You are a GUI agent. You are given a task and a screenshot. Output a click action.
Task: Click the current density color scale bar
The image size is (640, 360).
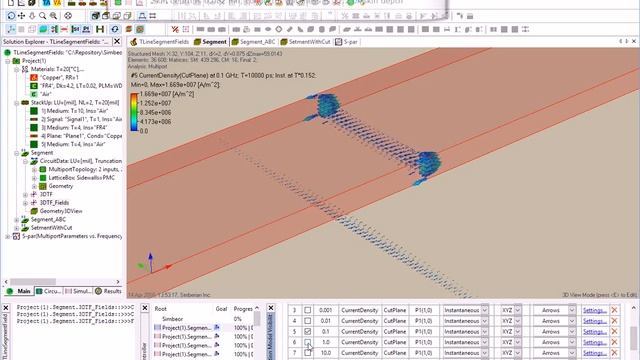pyautogui.click(x=134, y=112)
